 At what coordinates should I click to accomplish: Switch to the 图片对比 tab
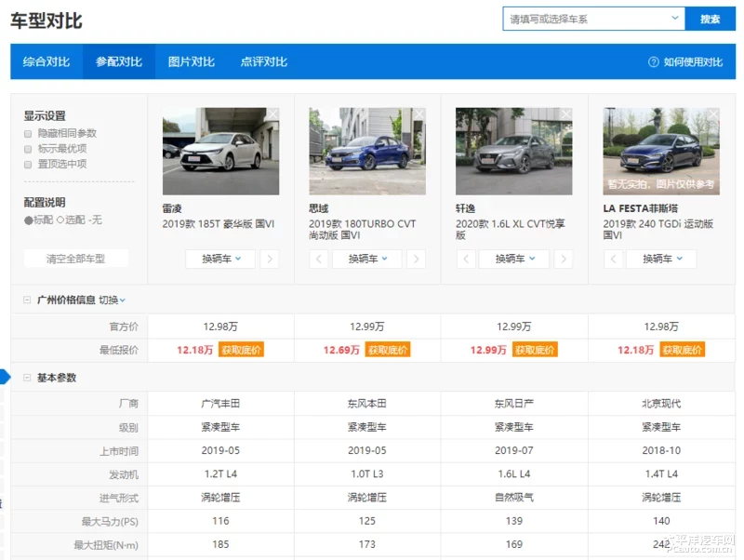tap(192, 61)
